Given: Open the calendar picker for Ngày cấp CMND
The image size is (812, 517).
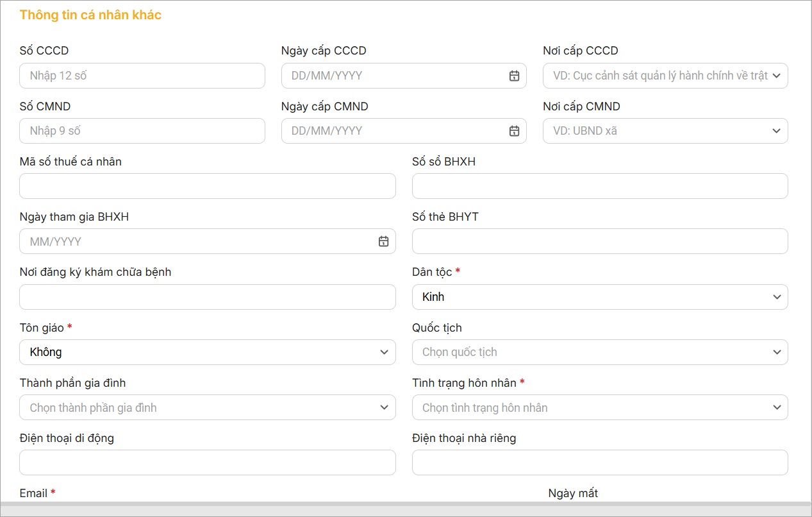Looking at the screenshot, I should click(x=514, y=131).
